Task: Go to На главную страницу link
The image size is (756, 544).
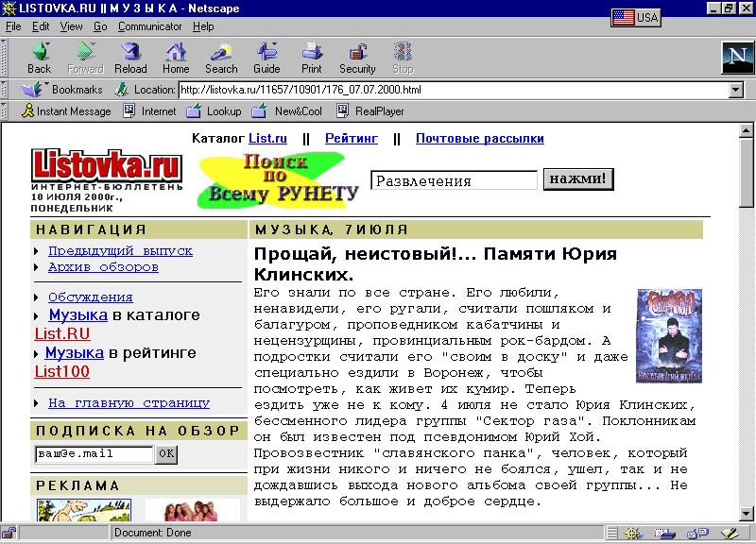Action: [129, 403]
